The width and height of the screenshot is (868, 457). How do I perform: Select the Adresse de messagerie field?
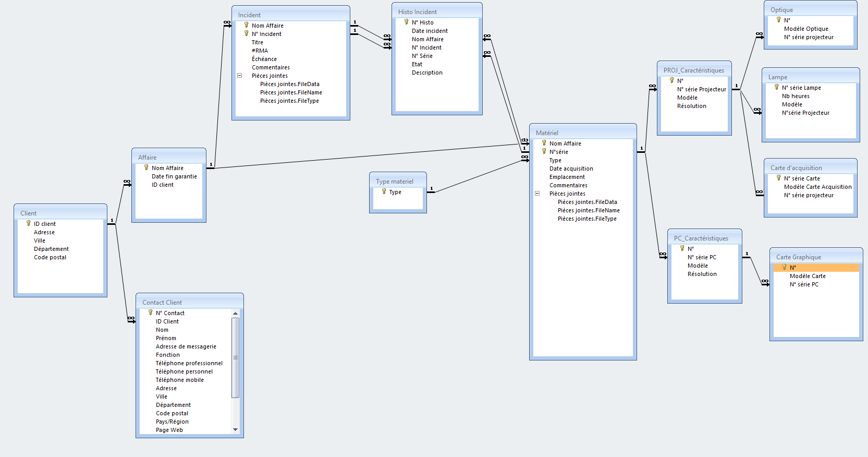[186, 346]
